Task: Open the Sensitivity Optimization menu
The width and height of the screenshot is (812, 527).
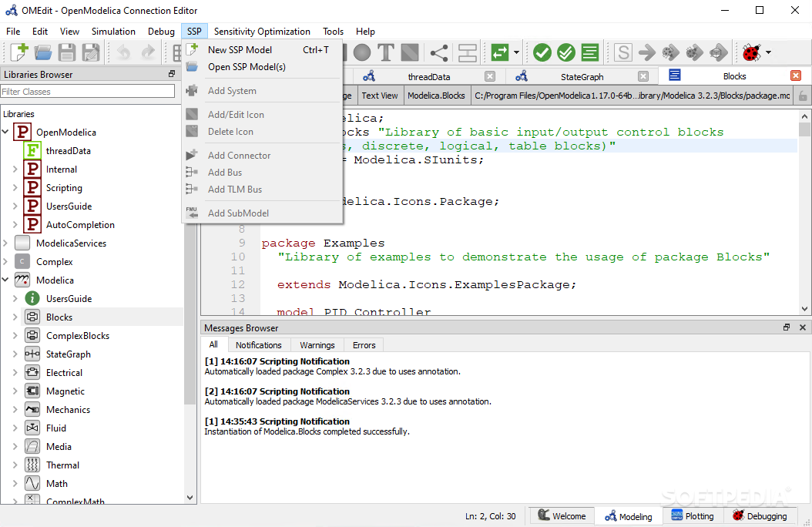Action: click(262, 32)
